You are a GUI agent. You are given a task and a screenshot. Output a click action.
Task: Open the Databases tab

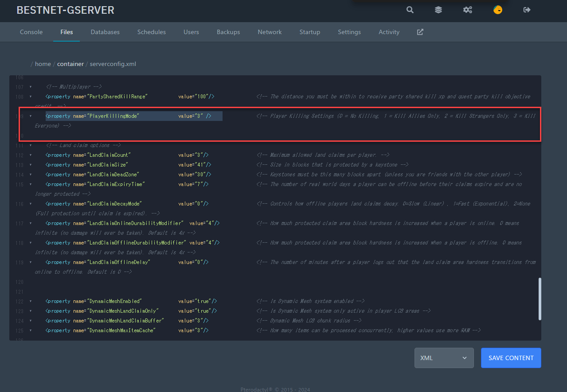(x=105, y=32)
